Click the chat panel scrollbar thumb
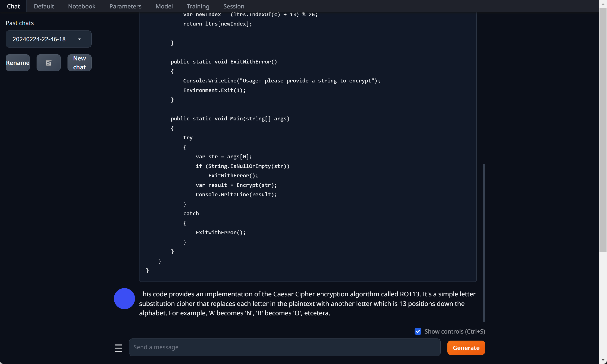 484,243
